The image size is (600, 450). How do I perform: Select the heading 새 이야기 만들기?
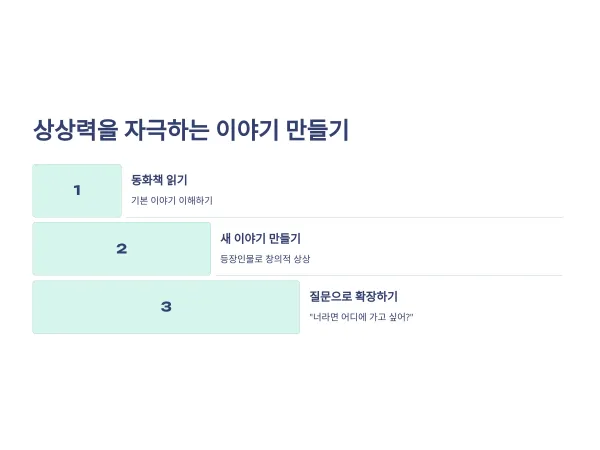click(x=261, y=238)
